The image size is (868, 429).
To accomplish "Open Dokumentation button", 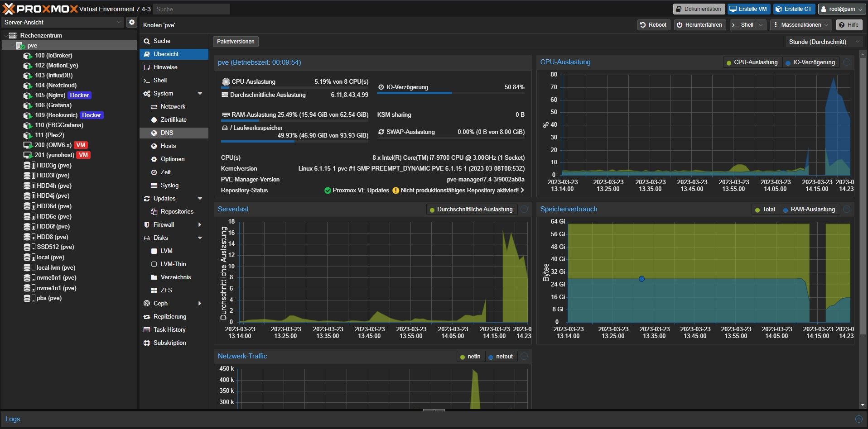I will point(699,9).
